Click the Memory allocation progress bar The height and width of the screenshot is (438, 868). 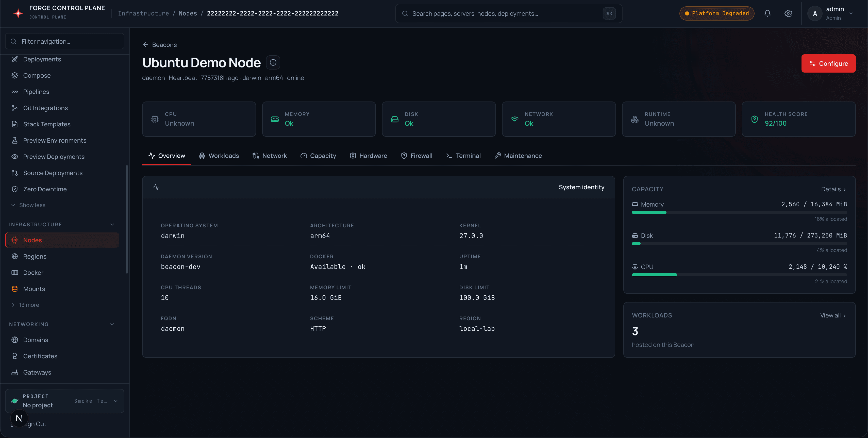[739, 213]
